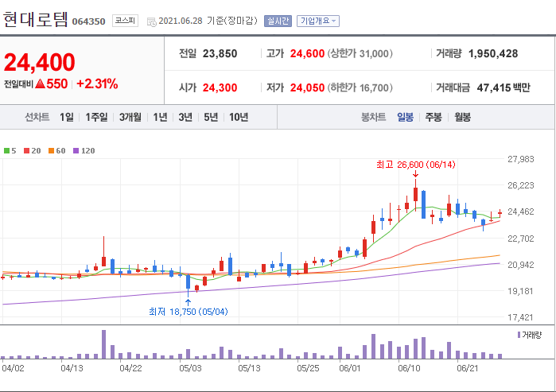Image resolution: width=556 pixels, height=392 pixels.
Task: Click the 04/22 date axis label
Action: (x=130, y=368)
